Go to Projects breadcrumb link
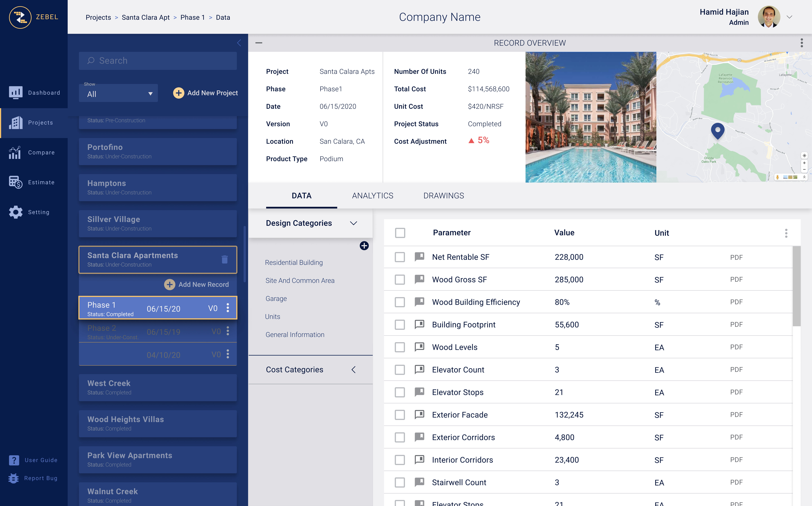This screenshot has height=506, width=812. 98,17
